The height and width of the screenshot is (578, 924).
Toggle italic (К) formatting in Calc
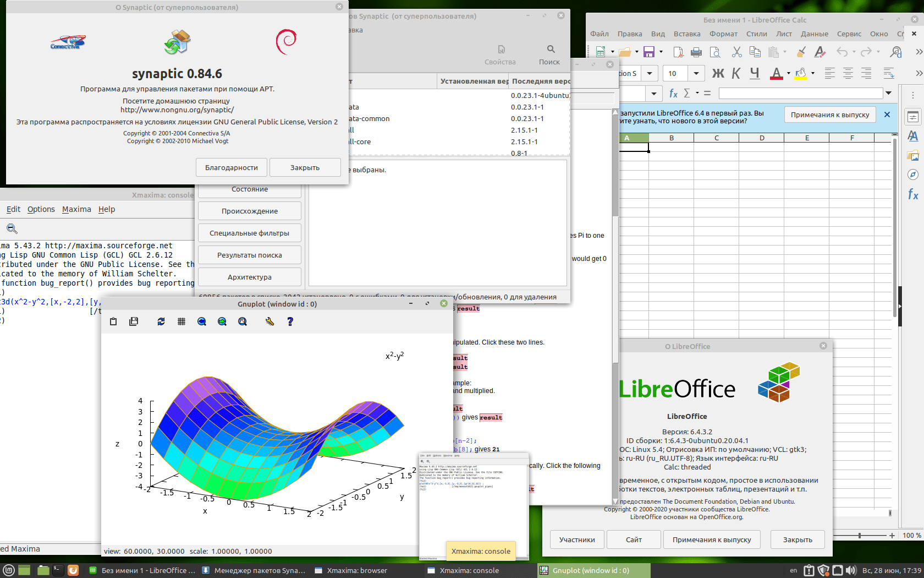point(736,73)
